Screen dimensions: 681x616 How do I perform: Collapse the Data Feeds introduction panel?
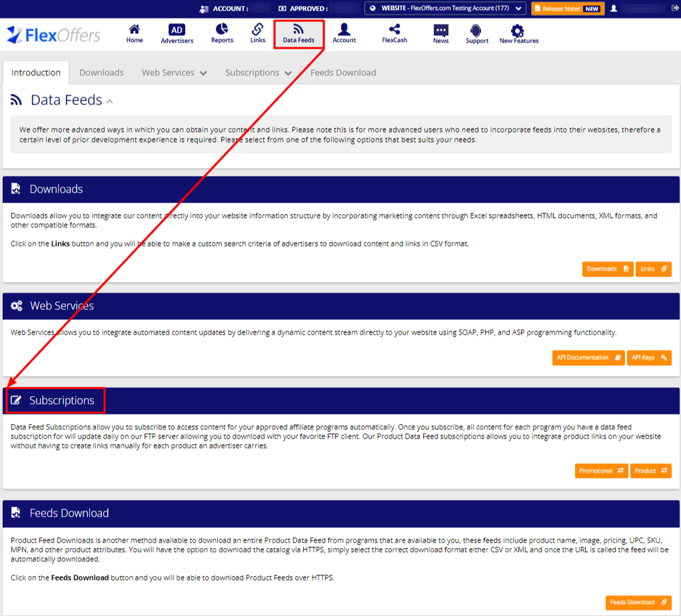coord(110,101)
